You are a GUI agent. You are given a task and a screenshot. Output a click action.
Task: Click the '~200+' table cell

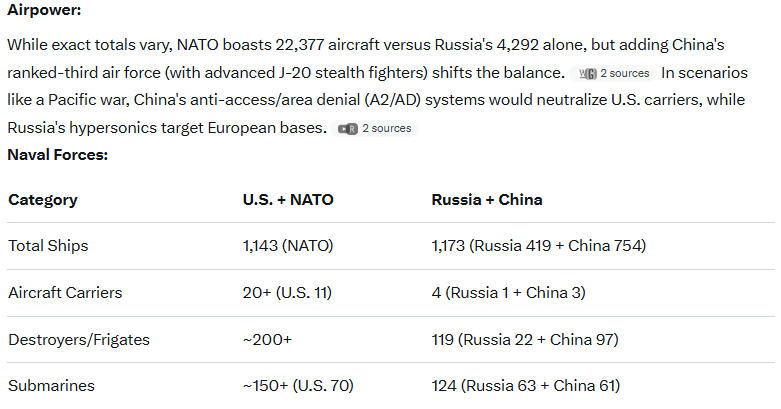267,340
